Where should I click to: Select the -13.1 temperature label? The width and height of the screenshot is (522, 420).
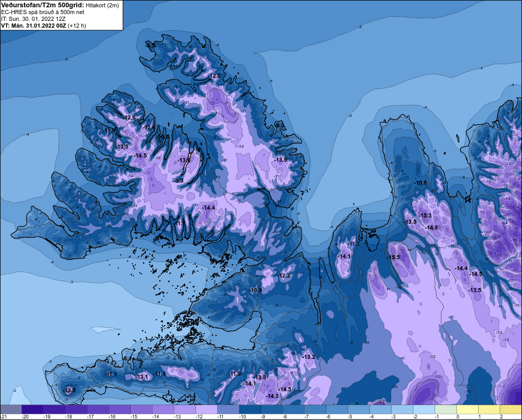[142, 377]
